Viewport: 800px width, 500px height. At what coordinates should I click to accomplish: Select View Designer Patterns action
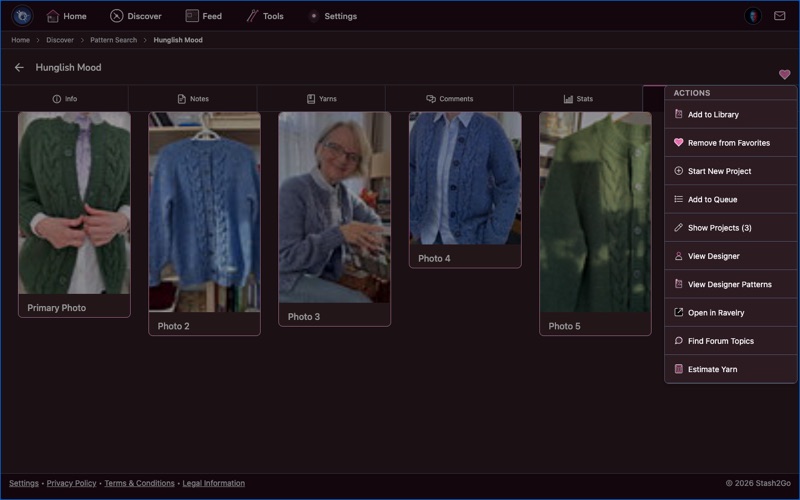click(731, 285)
